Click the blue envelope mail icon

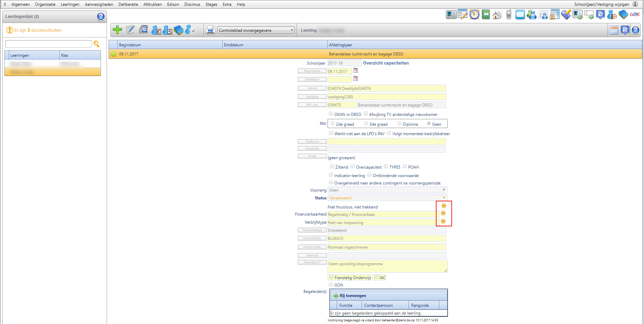click(x=520, y=15)
